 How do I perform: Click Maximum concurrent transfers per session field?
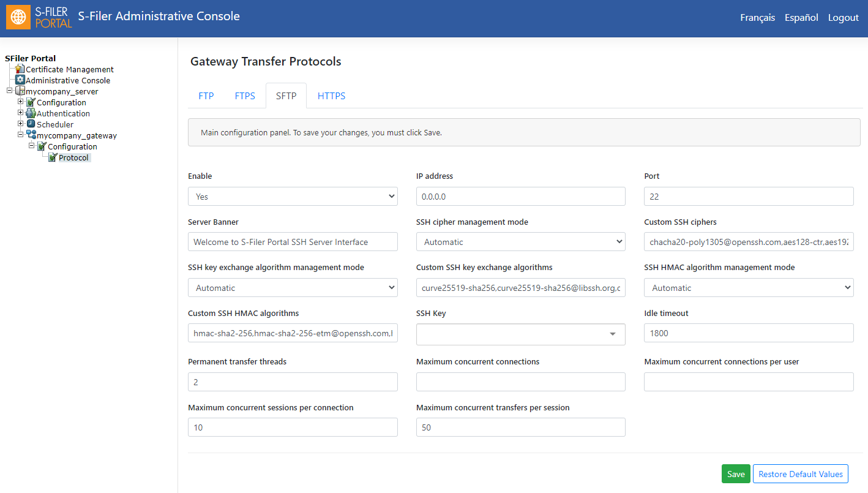[x=521, y=427]
